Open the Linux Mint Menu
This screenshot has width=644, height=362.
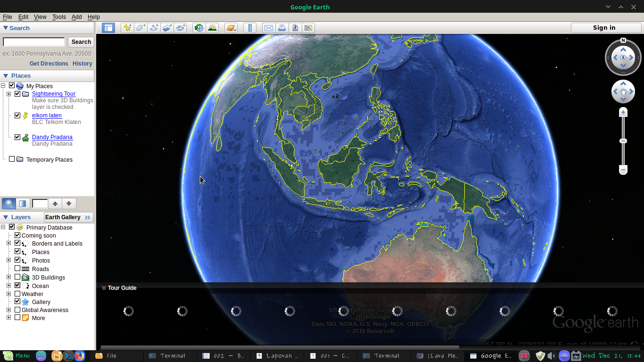point(16,356)
